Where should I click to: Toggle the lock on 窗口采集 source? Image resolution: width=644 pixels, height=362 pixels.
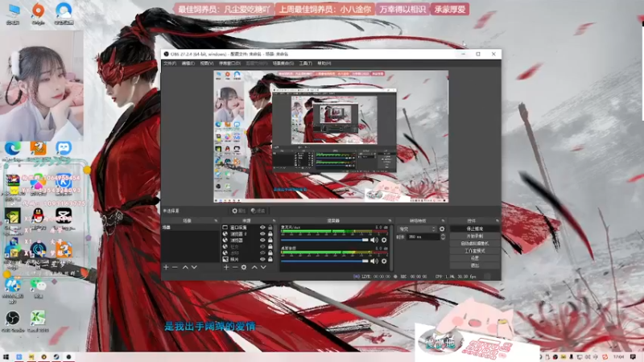270,228
